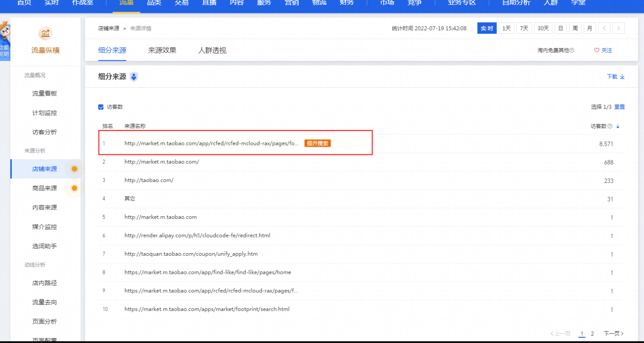Click the question-mark icon next to 访客数 header

pos(610,126)
